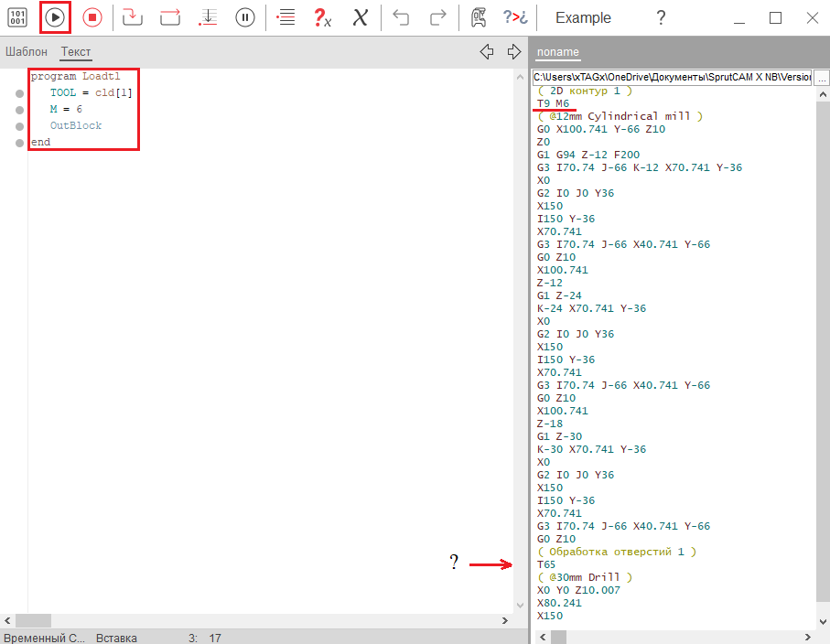Switch to the Шаблон tab
This screenshot has height=644, width=830.
click(x=26, y=52)
